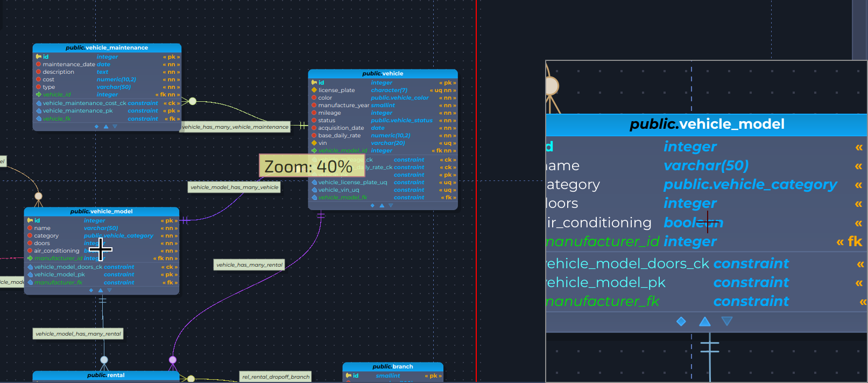Click the yellow diamond icon beside the vin column
The image size is (868, 383).
314,143
